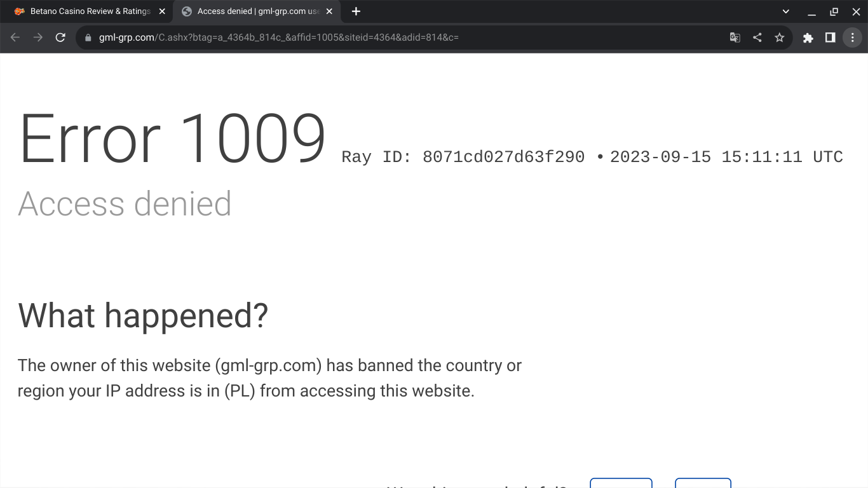Reload the current page
This screenshot has height=488, width=868.
coord(60,37)
